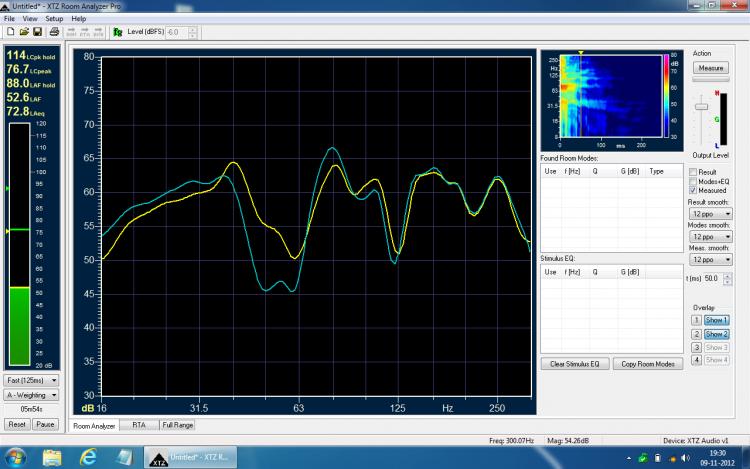Untick the Measured checkbox

693,190
